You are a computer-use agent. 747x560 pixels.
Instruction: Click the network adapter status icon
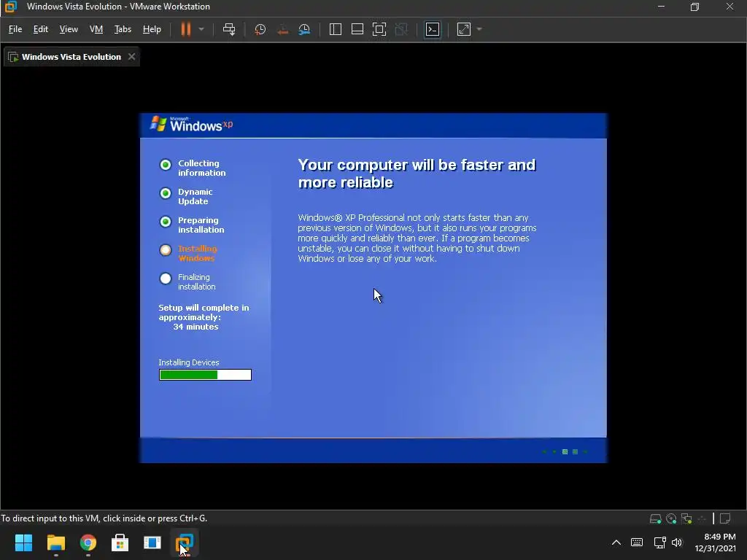click(x=686, y=518)
